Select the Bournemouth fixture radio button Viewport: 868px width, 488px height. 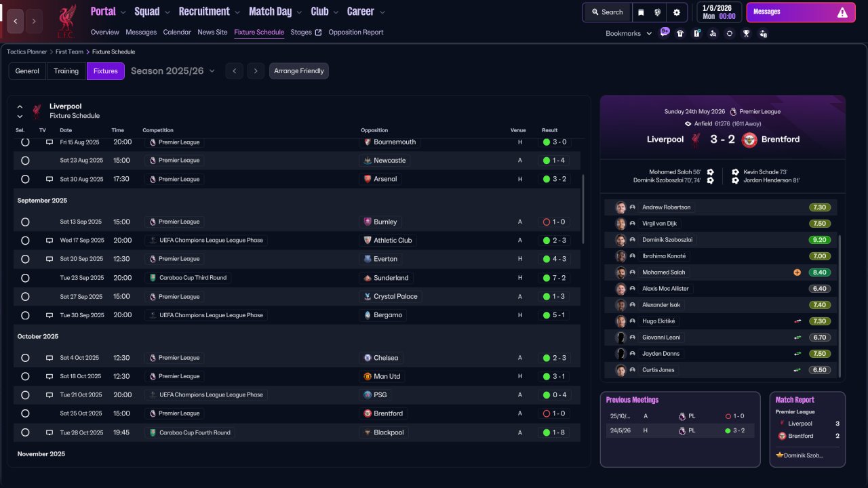[x=25, y=142]
